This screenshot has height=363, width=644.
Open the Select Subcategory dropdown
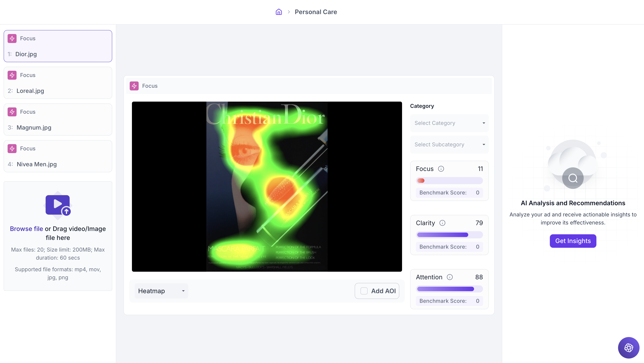pos(449,145)
